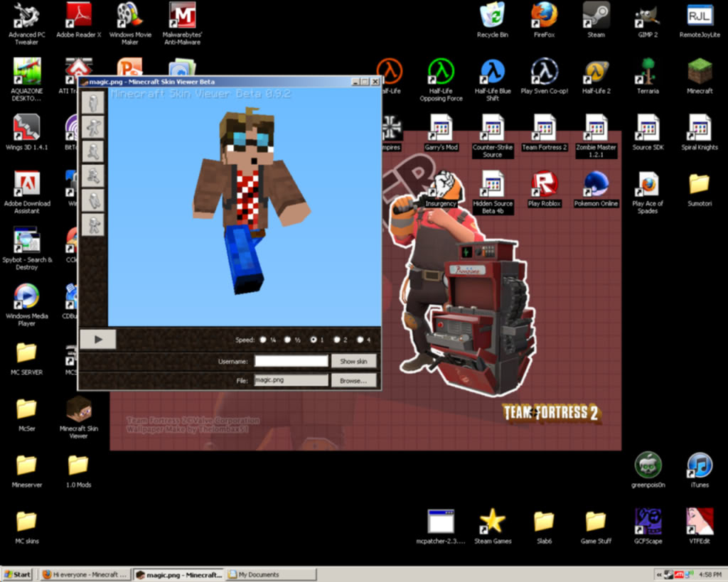Open Pokemon Online desktop icon
This screenshot has width=728, height=582.
point(596,189)
